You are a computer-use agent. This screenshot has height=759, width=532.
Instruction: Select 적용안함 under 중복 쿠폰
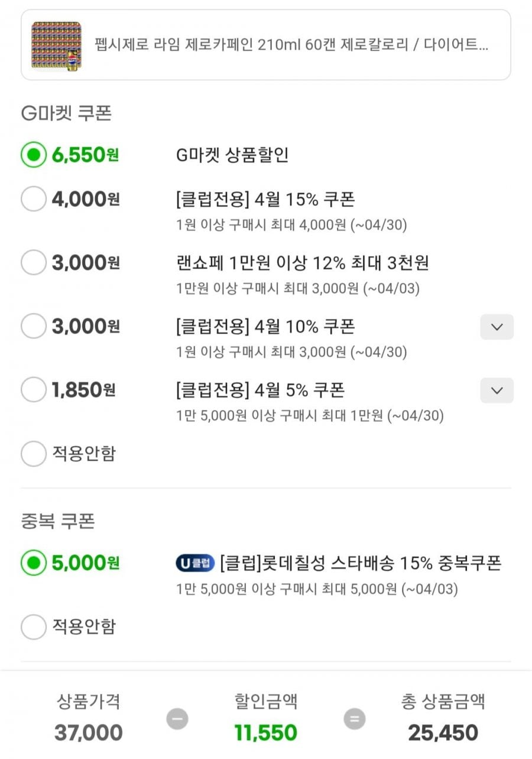point(34,627)
